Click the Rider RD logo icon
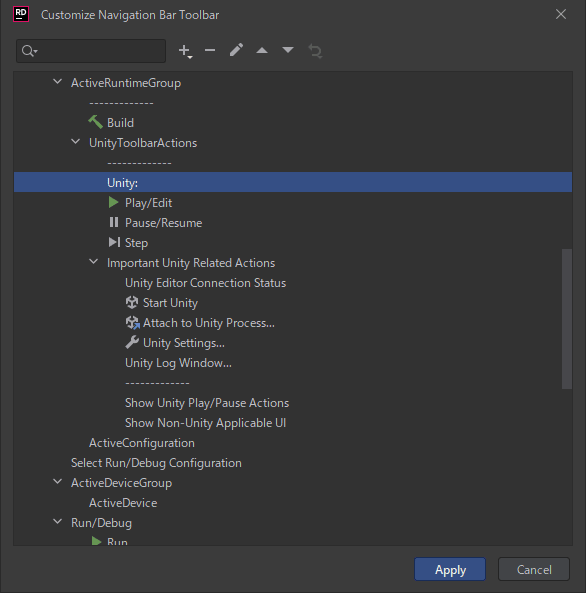586x593 pixels. point(21,14)
